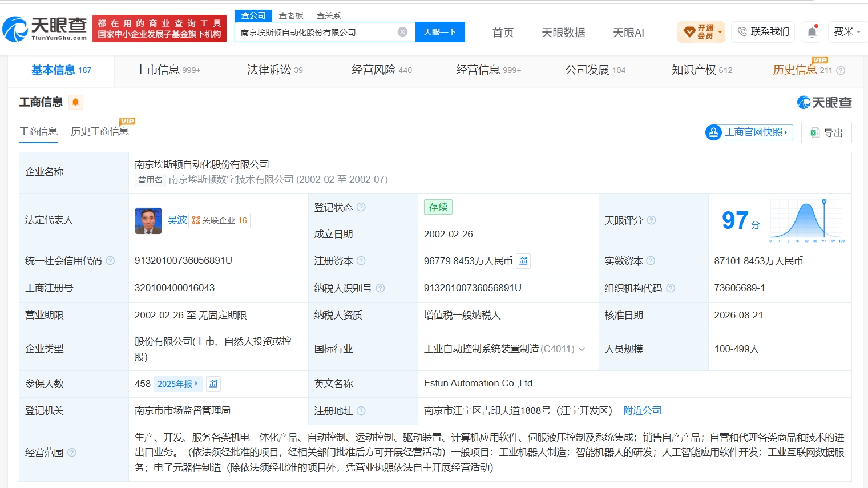The image size is (868, 488).
Task: Switch to 基本信息 tab
Action: (x=61, y=70)
